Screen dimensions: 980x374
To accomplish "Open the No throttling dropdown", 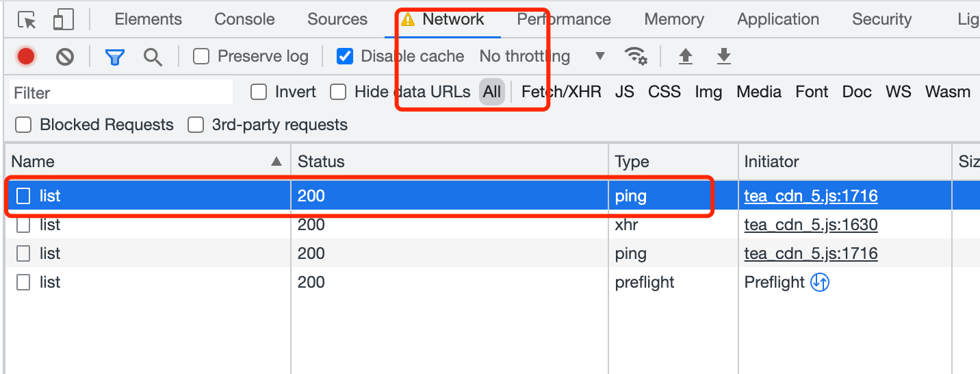I will pos(542,56).
